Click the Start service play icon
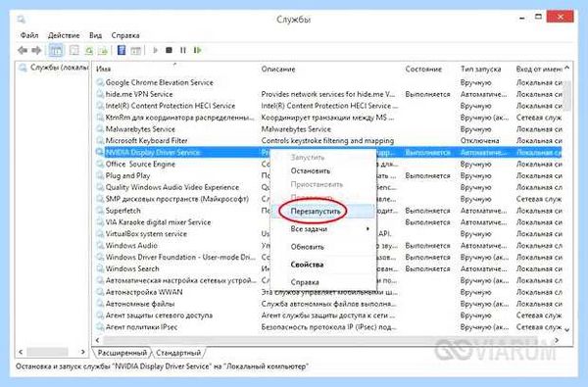Screen dimensions: 588x387 pyautogui.click(x=155, y=50)
